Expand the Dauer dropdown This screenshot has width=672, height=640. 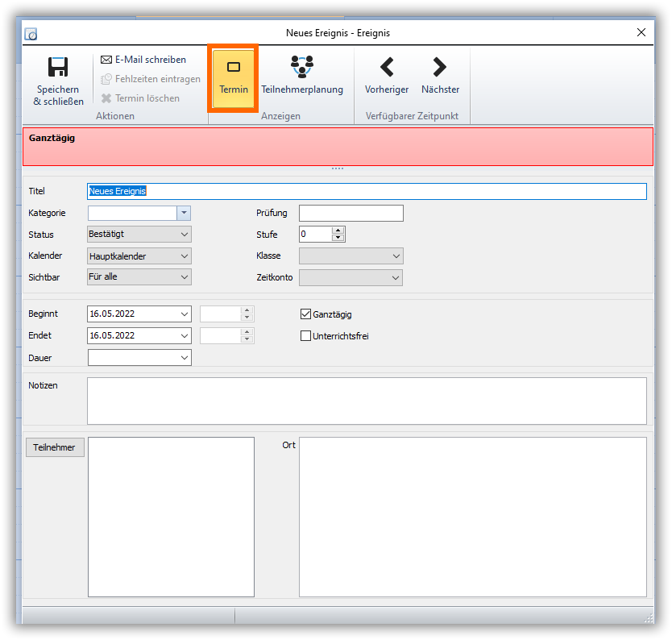point(185,357)
